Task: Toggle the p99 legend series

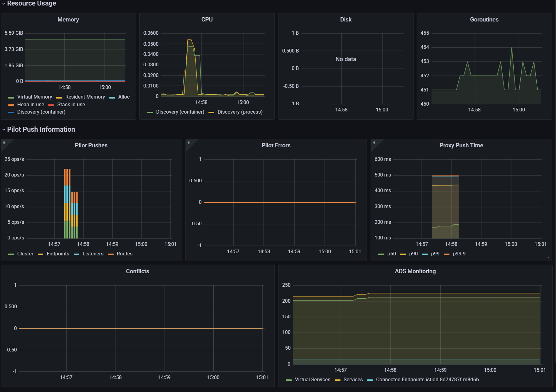Action: [435, 254]
